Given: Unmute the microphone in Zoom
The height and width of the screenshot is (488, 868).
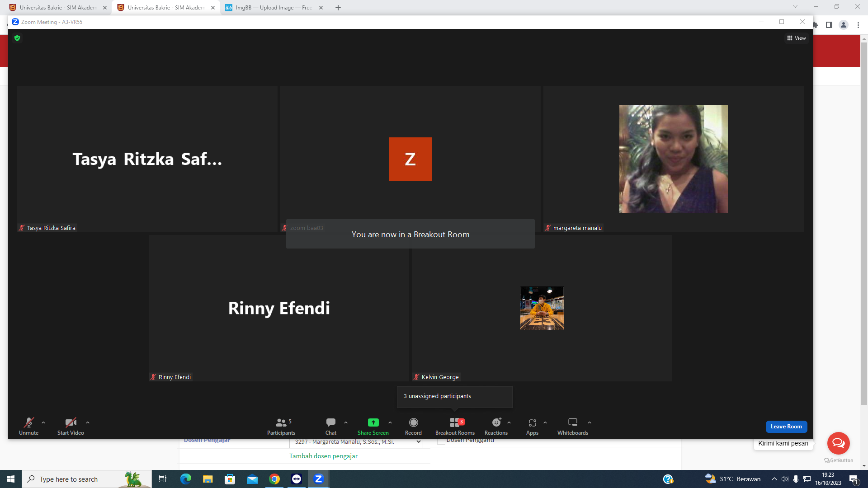Looking at the screenshot, I should [x=28, y=426].
